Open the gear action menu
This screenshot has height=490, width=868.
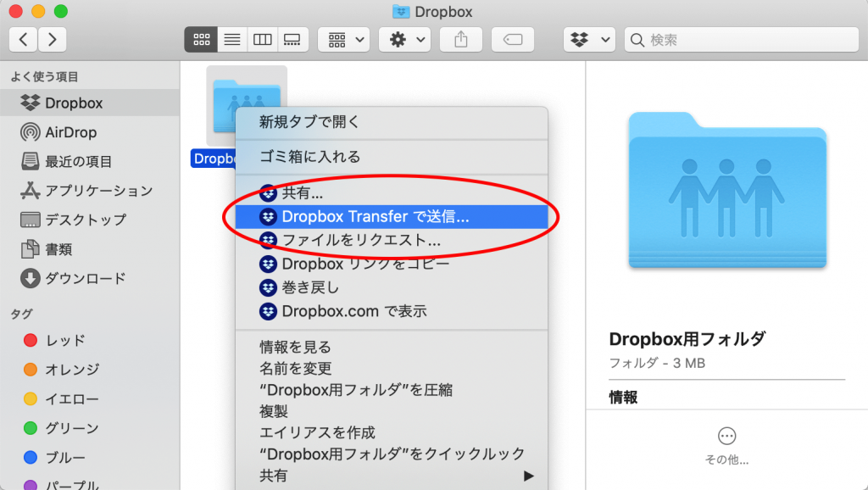[404, 39]
